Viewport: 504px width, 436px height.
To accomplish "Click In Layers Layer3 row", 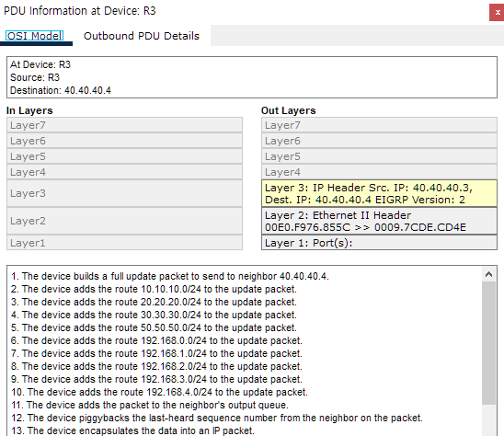I will (124, 193).
